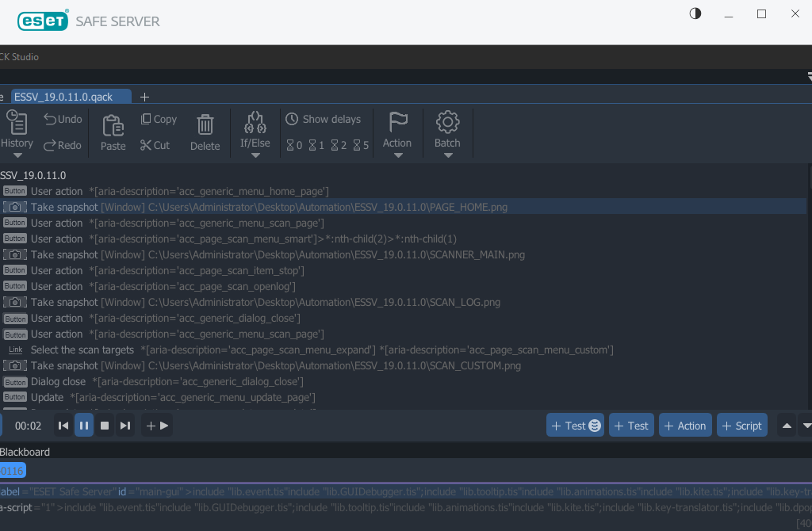Click the Copy icon in toolbar
Screen dimensions: 812x531
point(159,119)
